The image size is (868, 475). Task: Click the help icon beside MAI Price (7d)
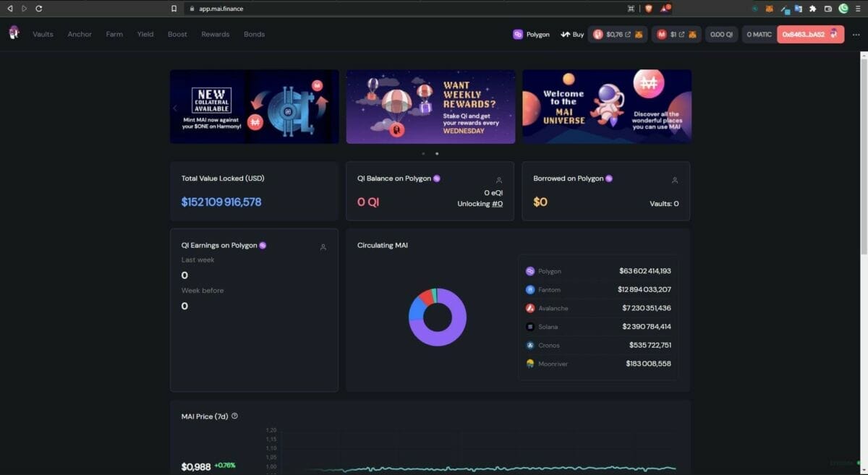[x=234, y=416]
